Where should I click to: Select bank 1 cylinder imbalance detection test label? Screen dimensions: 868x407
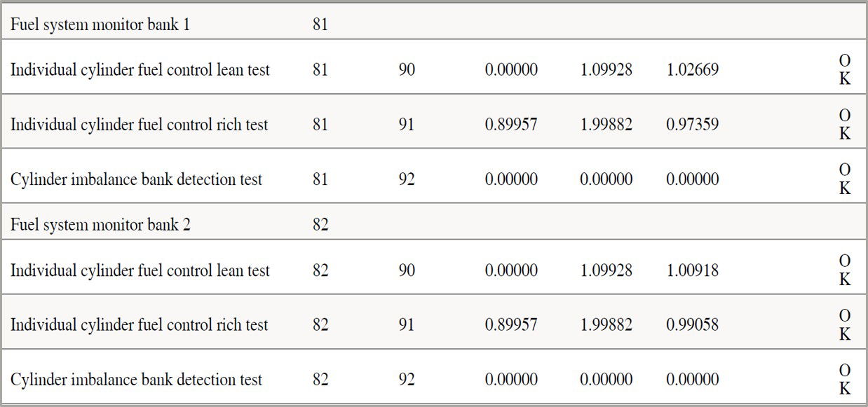point(136,179)
